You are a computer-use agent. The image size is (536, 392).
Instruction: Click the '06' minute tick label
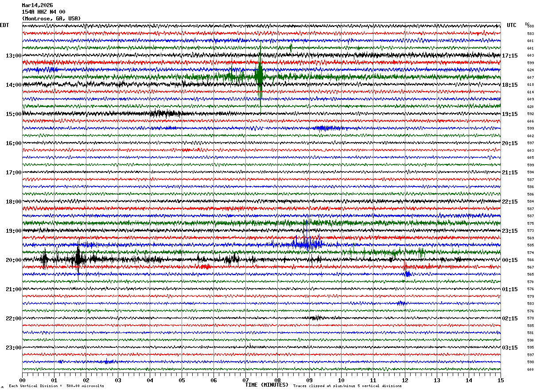pyautogui.click(x=214, y=380)
